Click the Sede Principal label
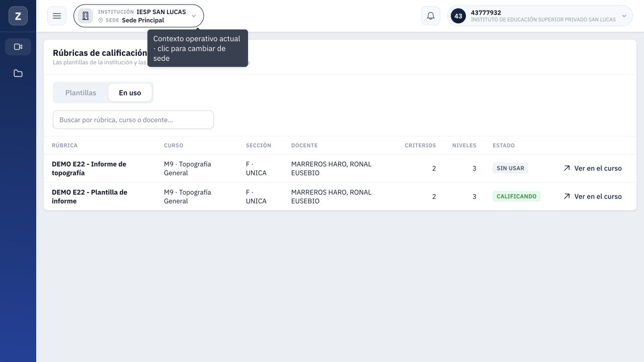The width and height of the screenshot is (644, 362). click(x=143, y=20)
